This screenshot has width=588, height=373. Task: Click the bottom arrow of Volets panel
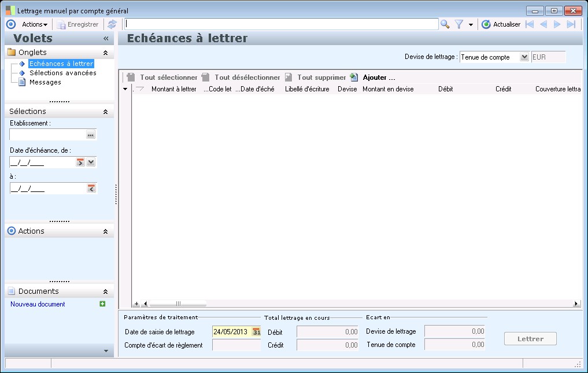[x=106, y=351]
